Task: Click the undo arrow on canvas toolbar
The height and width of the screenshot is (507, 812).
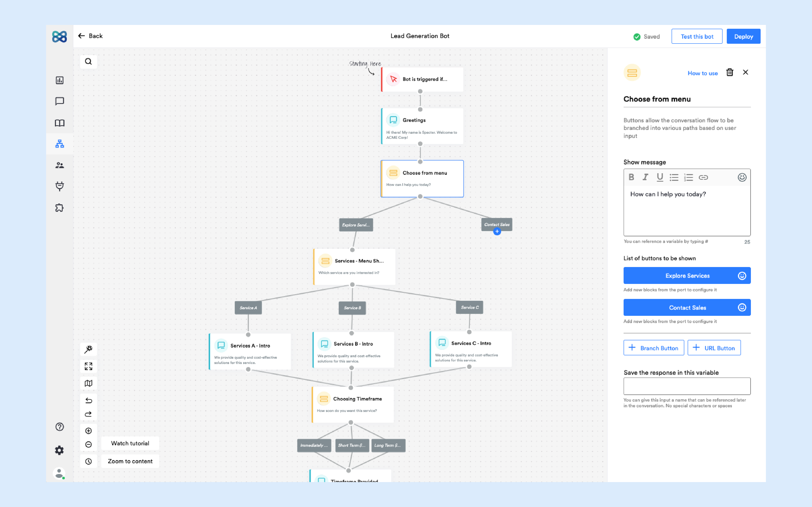Action: [88, 400]
